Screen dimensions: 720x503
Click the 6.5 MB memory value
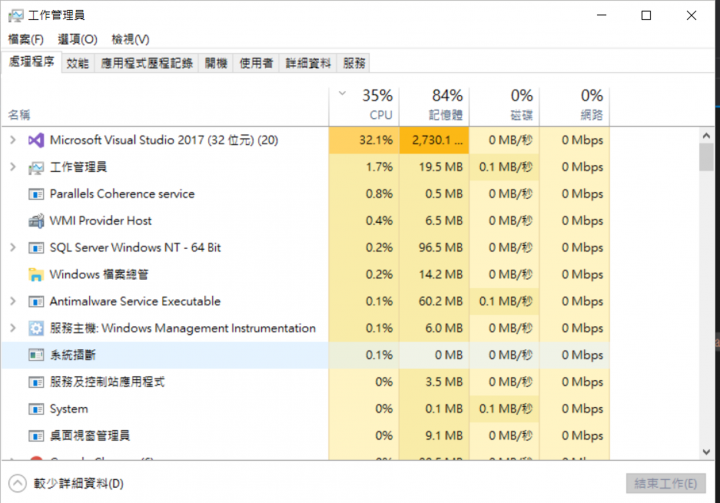point(444,221)
